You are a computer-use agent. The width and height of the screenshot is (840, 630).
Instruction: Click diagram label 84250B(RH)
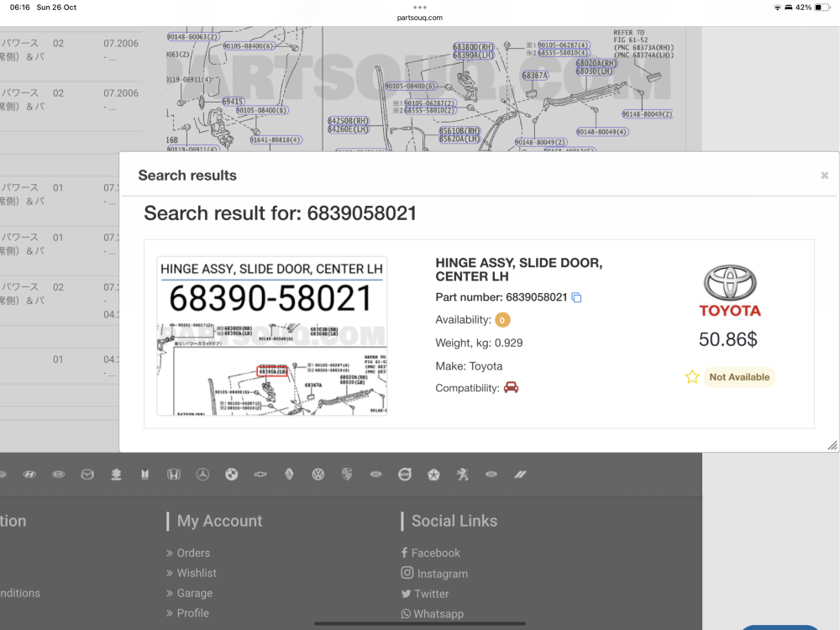click(349, 121)
